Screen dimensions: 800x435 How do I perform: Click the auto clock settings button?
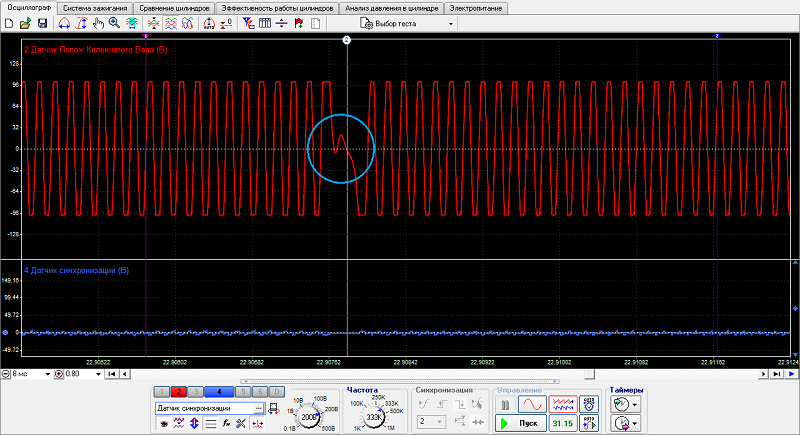point(589,405)
